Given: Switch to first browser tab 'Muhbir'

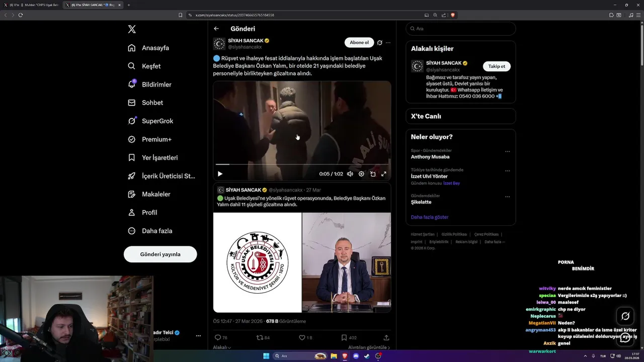Looking at the screenshot, I should coord(32,5).
